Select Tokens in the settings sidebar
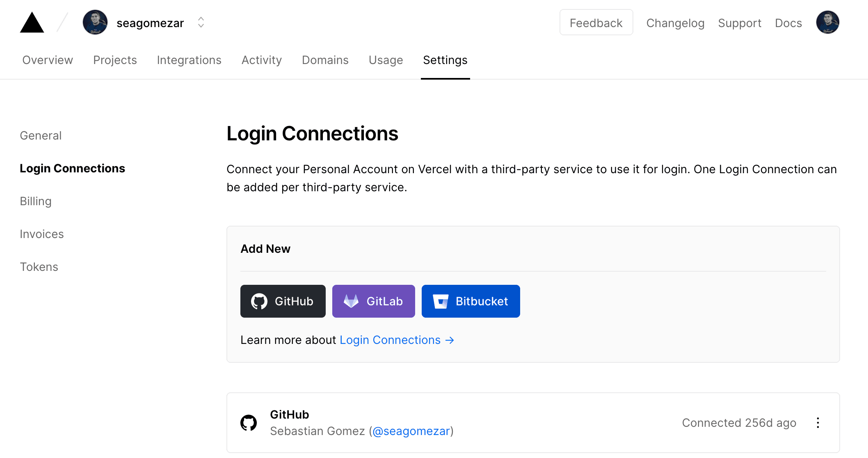Viewport: 868px width, 458px height. click(x=39, y=267)
